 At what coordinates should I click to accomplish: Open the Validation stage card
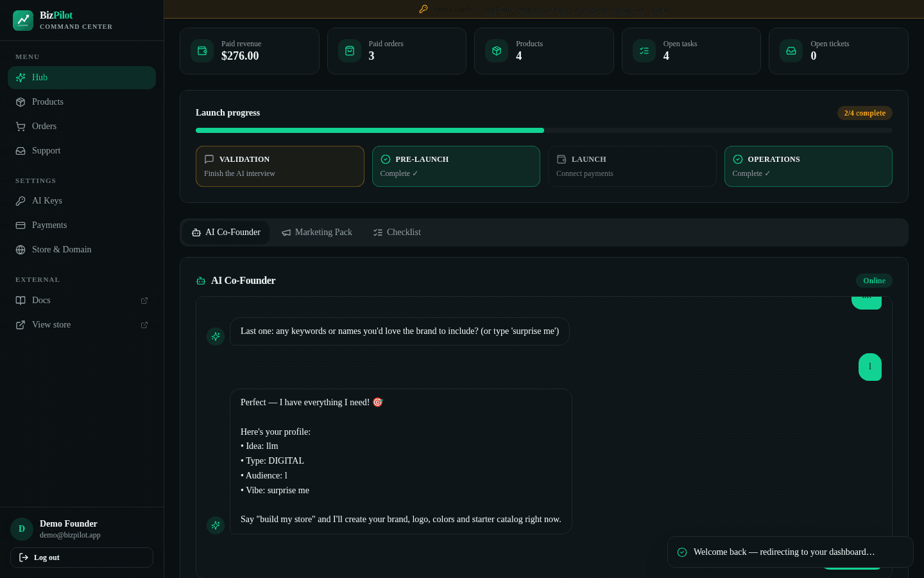coord(280,166)
